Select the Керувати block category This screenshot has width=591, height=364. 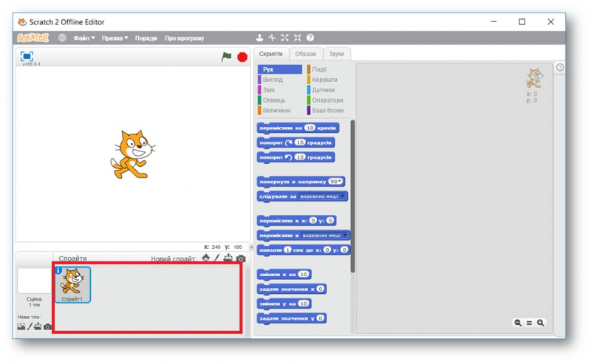tap(324, 80)
